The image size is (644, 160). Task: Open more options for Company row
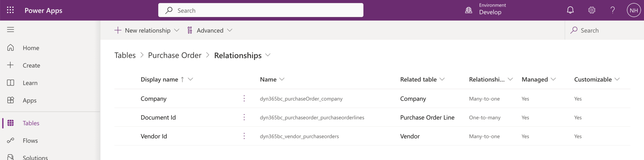tap(244, 99)
